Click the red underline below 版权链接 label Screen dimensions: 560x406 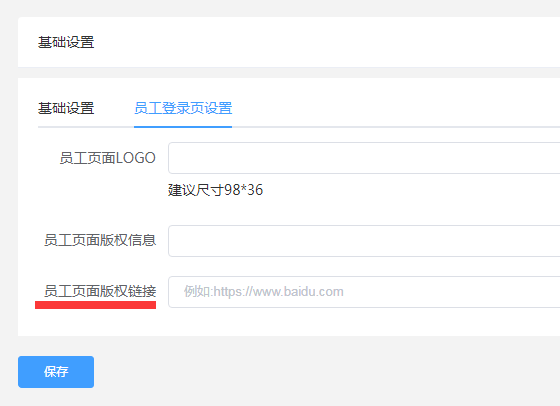click(x=95, y=305)
